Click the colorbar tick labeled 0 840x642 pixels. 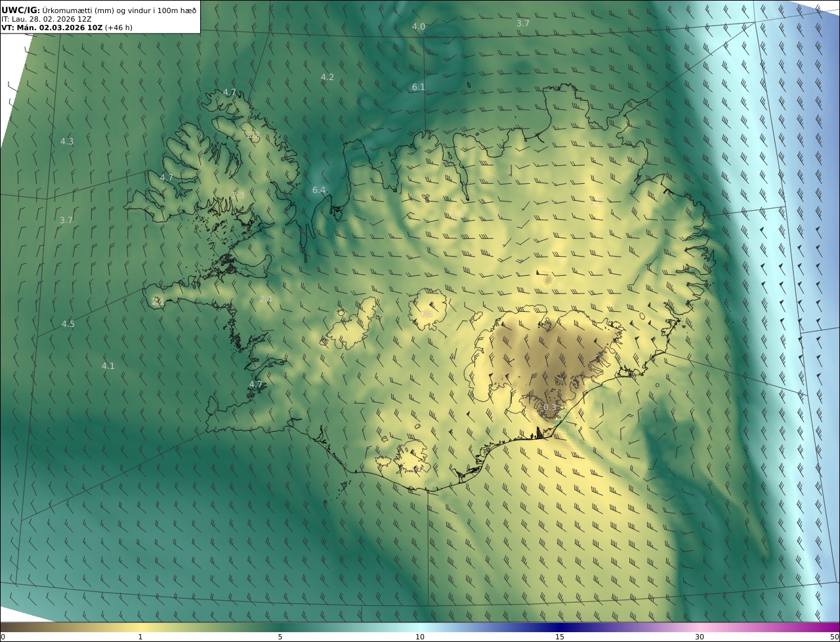pyautogui.click(x=3, y=637)
